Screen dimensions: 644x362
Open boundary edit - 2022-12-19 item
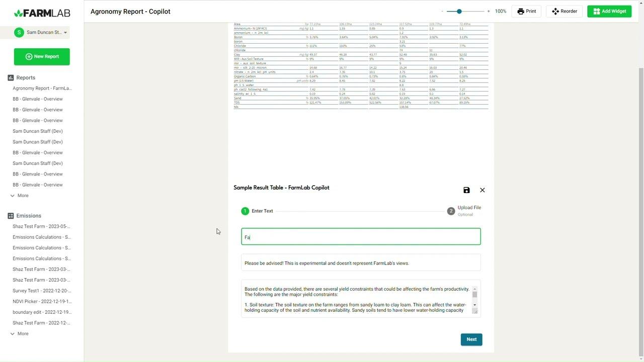[42, 312]
